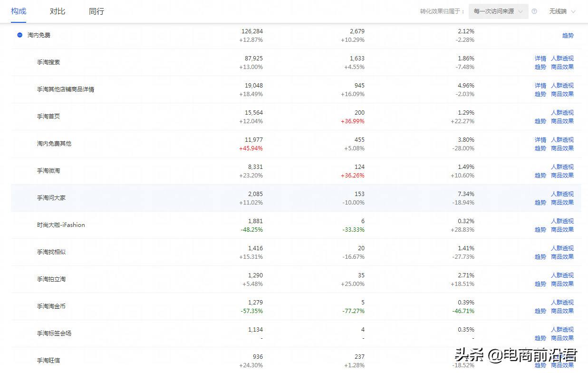The height and width of the screenshot is (373, 588).
Task: View 趋势 for 手淘问大家
Action: tap(540, 203)
